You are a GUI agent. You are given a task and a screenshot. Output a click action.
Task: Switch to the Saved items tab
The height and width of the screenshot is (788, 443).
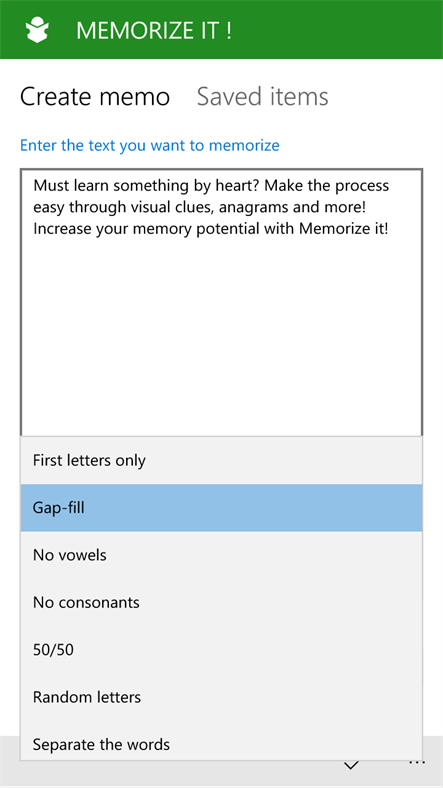(x=262, y=96)
